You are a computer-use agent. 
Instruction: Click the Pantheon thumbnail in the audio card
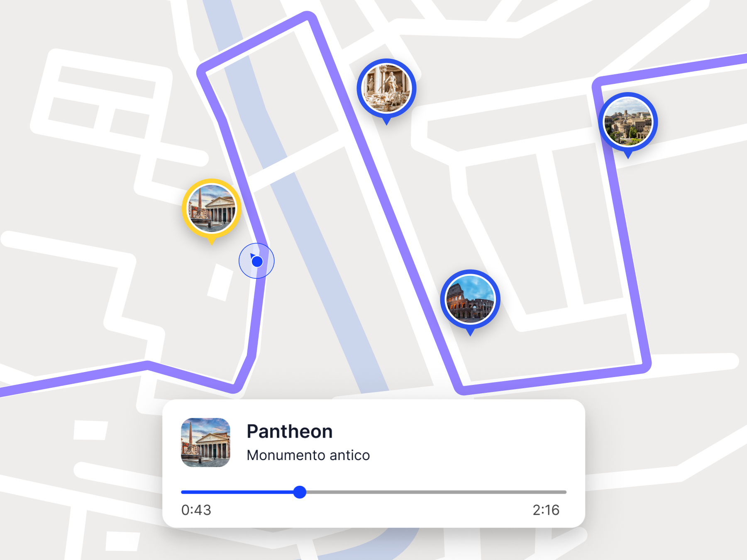tap(205, 442)
